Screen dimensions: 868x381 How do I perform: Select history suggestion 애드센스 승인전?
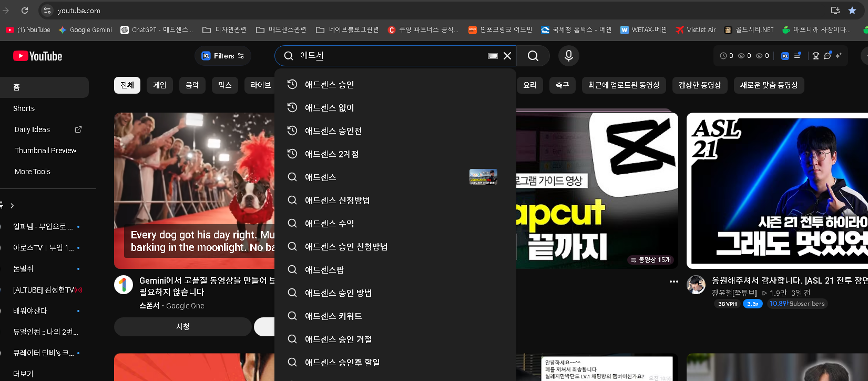[x=395, y=131]
